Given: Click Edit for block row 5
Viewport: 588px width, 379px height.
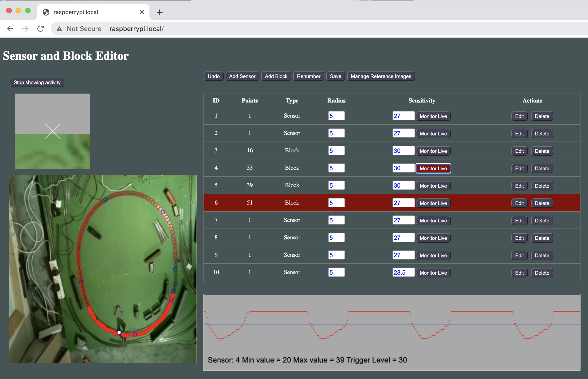Looking at the screenshot, I should point(519,186).
